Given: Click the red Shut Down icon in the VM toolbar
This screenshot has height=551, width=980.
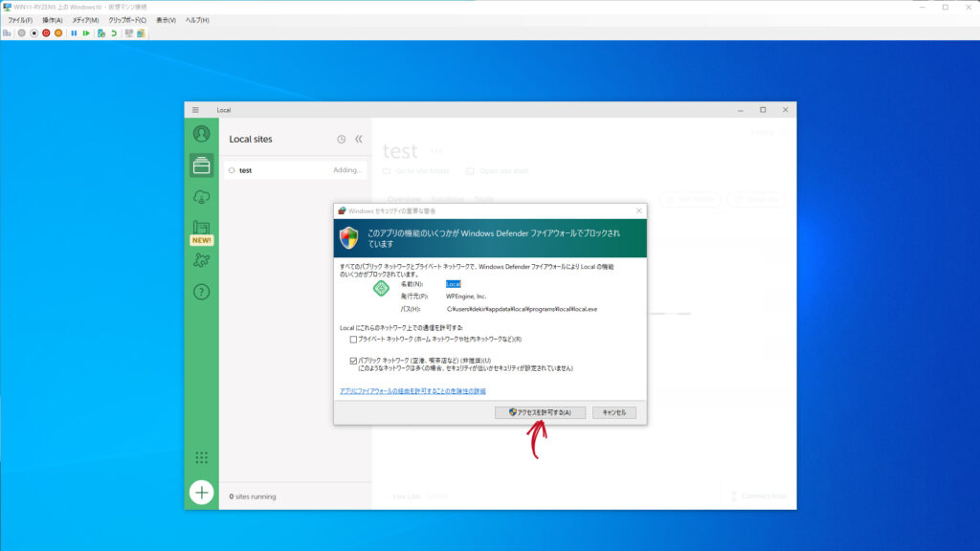Looking at the screenshot, I should 46,33.
